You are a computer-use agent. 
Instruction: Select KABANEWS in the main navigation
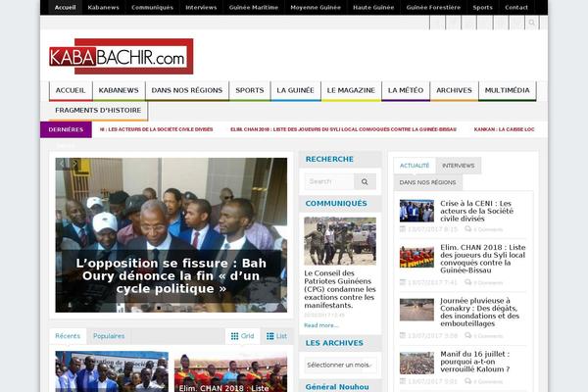(x=119, y=90)
